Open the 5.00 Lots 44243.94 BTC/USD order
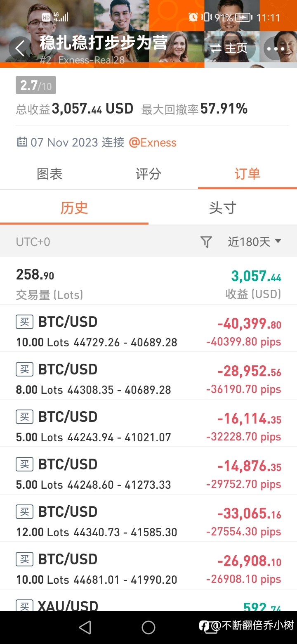The image size is (297, 644). click(x=148, y=423)
